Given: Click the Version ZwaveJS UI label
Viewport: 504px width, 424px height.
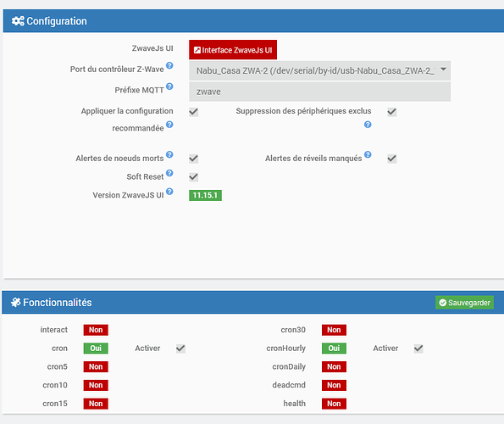Looking at the screenshot, I should (x=128, y=195).
